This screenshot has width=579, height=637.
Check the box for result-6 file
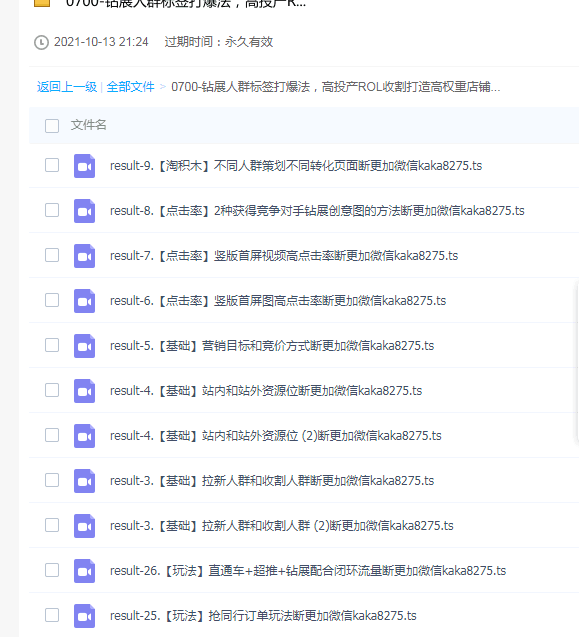[52, 300]
